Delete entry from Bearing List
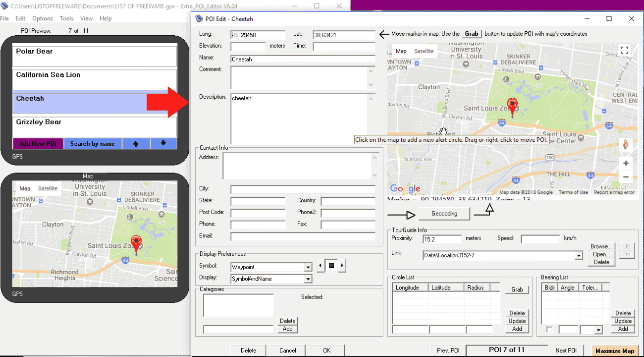Screen dimensions: 644x357 point(623,313)
